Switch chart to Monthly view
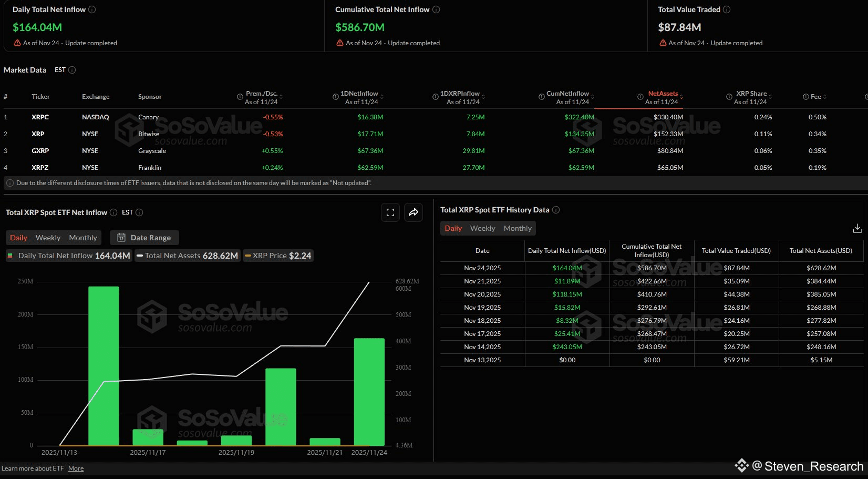The image size is (868, 479). pos(83,238)
